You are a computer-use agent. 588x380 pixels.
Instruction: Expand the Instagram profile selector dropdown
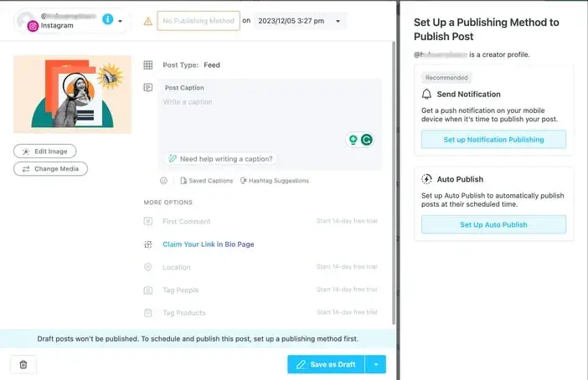(x=121, y=21)
